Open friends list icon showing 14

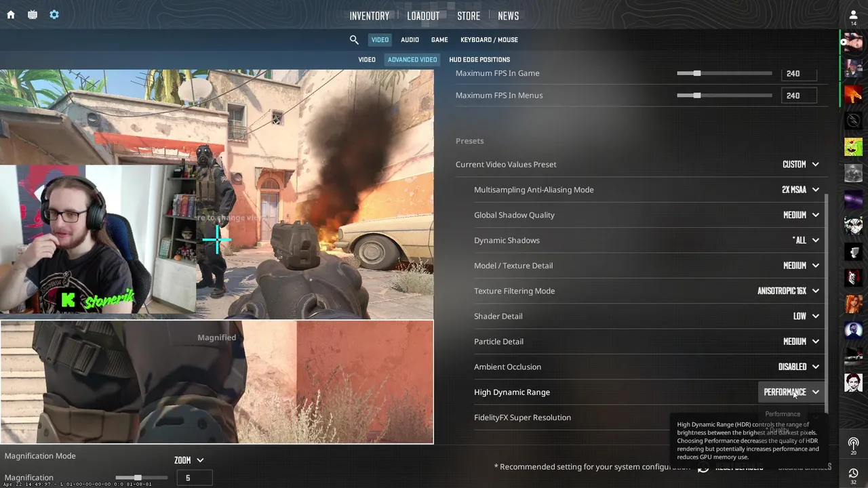(854, 18)
